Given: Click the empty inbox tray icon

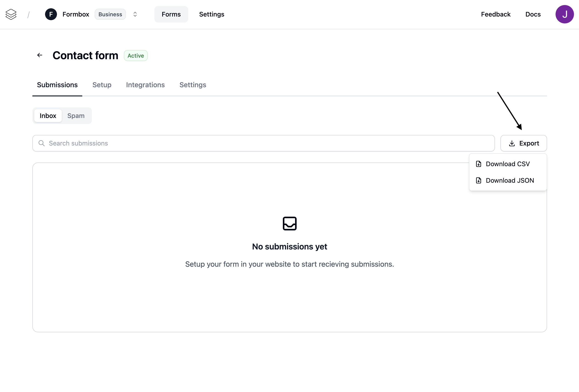Looking at the screenshot, I should pyautogui.click(x=289, y=224).
